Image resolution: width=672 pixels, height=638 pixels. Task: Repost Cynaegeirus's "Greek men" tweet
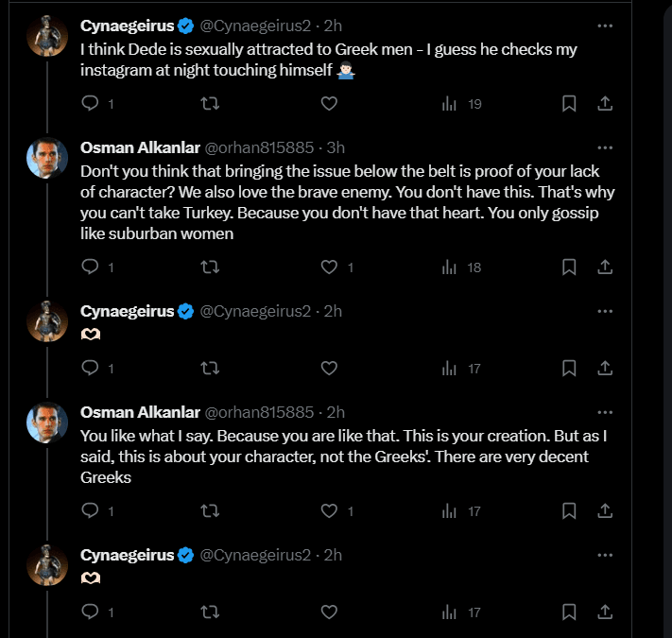[211, 104]
